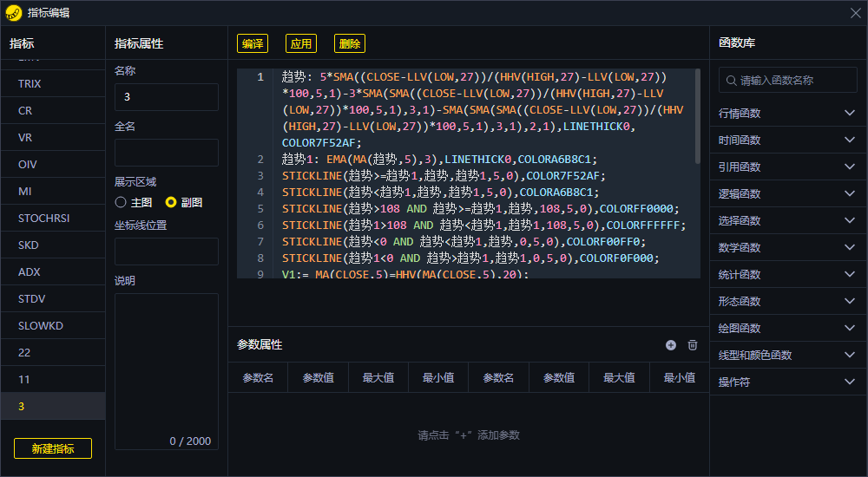
Task: Select the 主图 radio button
Action: [x=121, y=202]
